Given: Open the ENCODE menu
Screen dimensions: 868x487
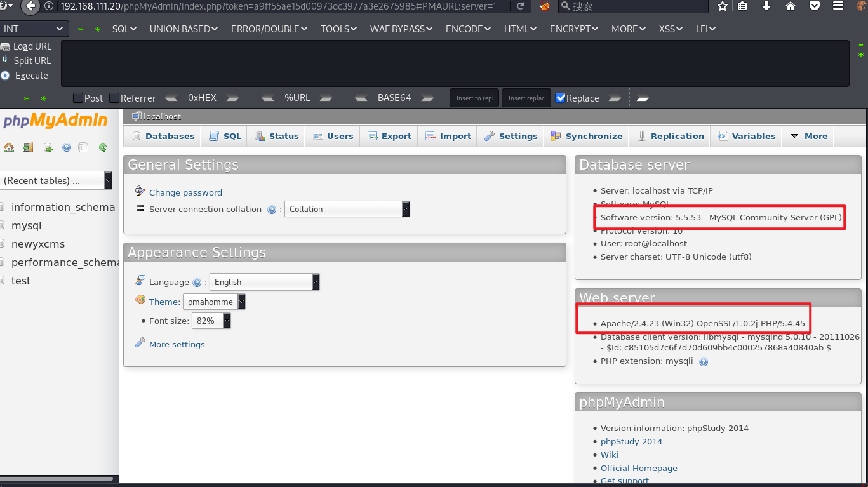Looking at the screenshot, I should tap(469, 29).
